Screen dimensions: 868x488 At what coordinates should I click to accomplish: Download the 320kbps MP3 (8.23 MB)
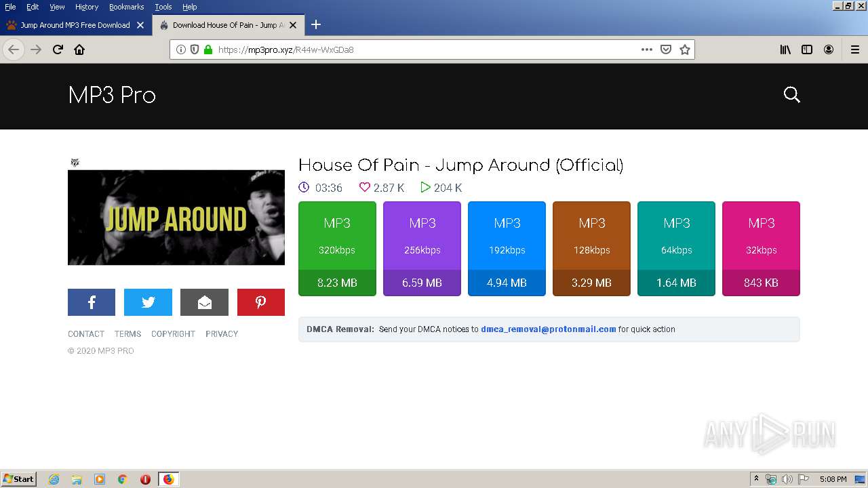tap(337, 249)
